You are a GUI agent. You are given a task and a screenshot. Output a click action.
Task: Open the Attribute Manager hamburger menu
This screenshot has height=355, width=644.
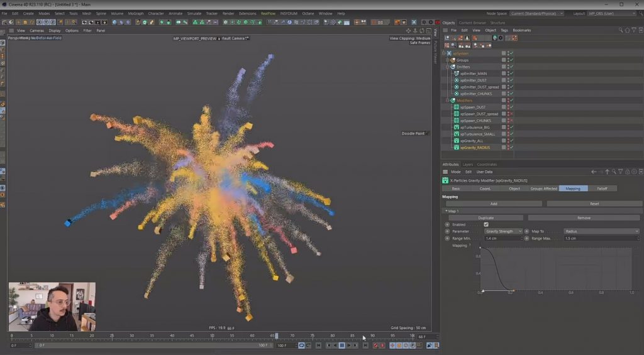(x=445, y=172)
